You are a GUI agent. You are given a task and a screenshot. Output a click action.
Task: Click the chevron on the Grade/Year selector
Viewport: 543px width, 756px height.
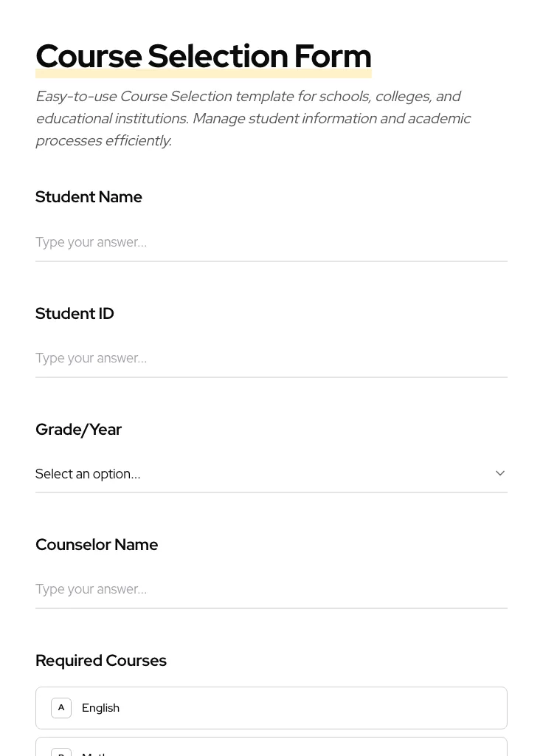pos(500,473)
